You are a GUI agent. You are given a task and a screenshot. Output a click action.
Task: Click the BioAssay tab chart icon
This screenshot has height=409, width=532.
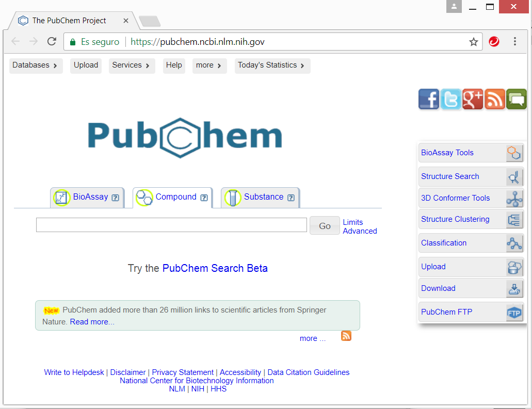coord(62,198)
